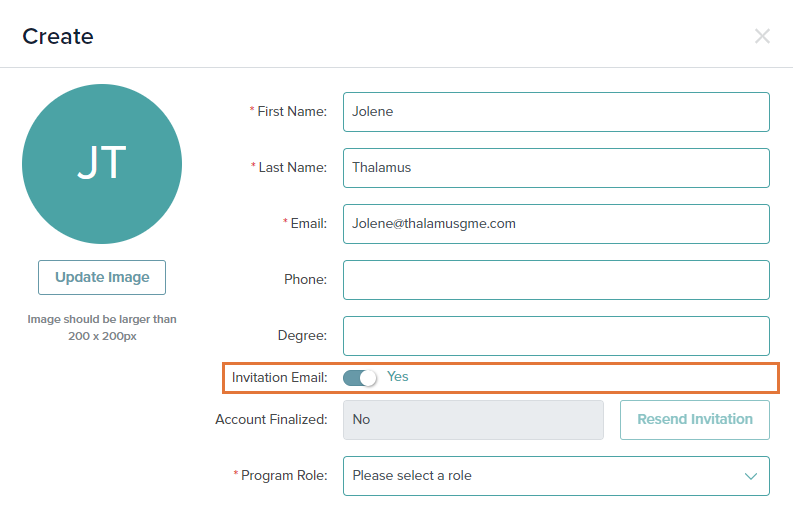This screenshot has height=514, width=793.
Task: Click into the Last Name field
Action: click(x=556, y=168)
